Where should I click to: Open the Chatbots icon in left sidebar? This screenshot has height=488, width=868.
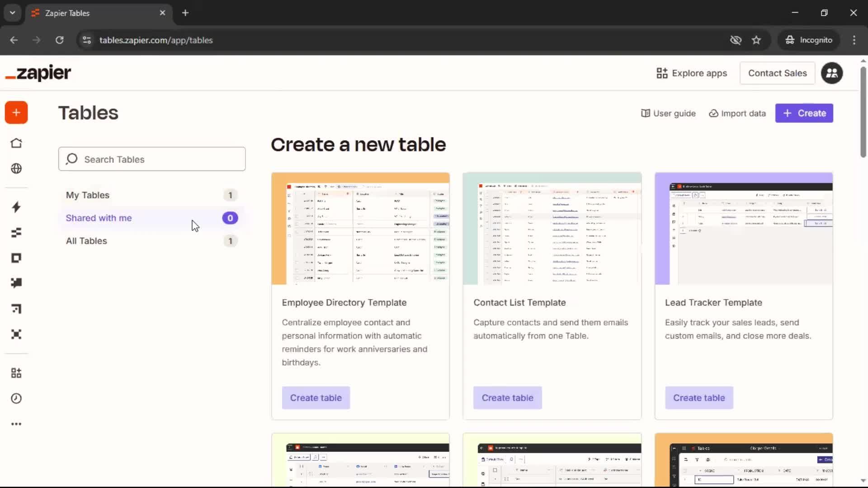point(16,283)
